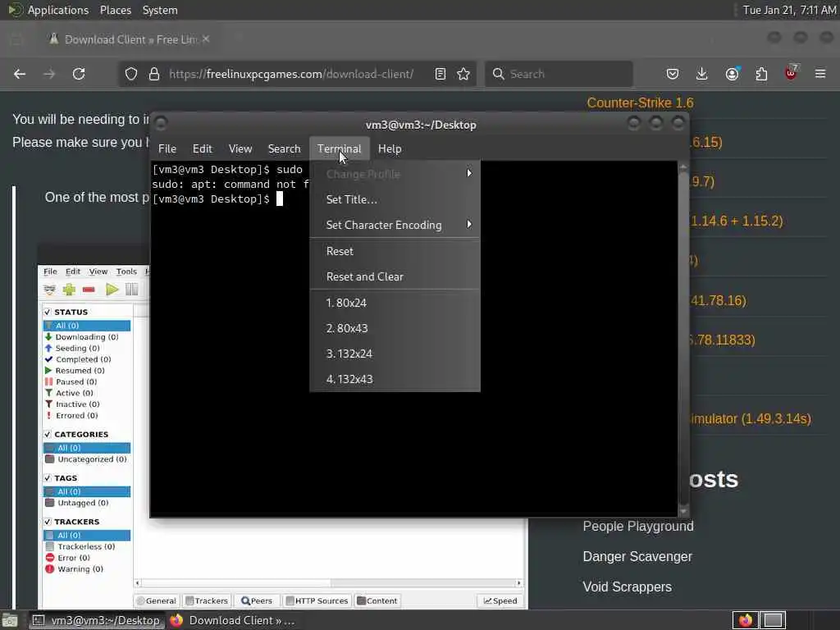The width and height of the screenshot is (840, 630).
Task: Click the horizontal scrollbar in torrent screenshot
Action: tap(328, 583)
